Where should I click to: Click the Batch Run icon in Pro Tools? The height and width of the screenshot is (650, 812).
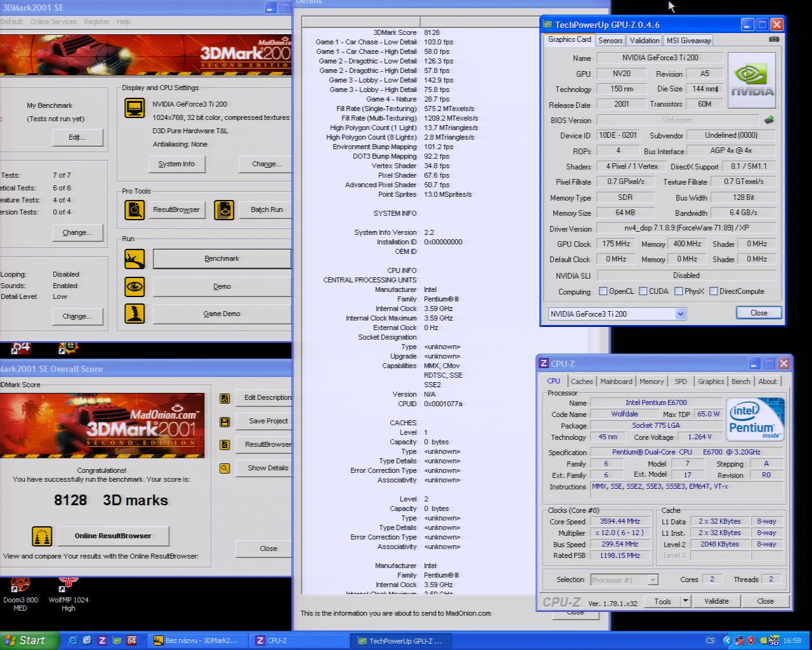tap(224, 210)
